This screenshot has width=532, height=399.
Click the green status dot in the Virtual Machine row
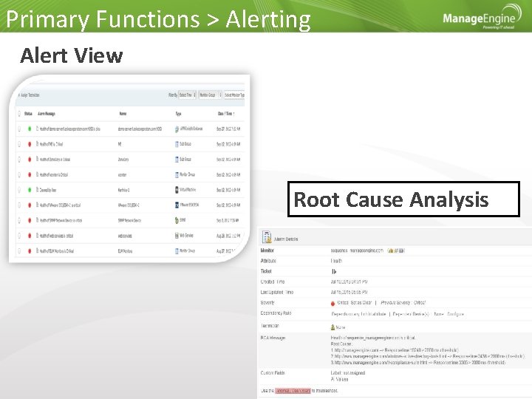point(30,190)
